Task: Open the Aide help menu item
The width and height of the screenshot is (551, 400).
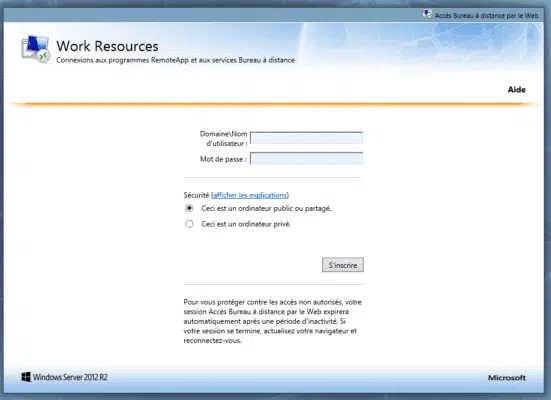Action: coord(517,90)
